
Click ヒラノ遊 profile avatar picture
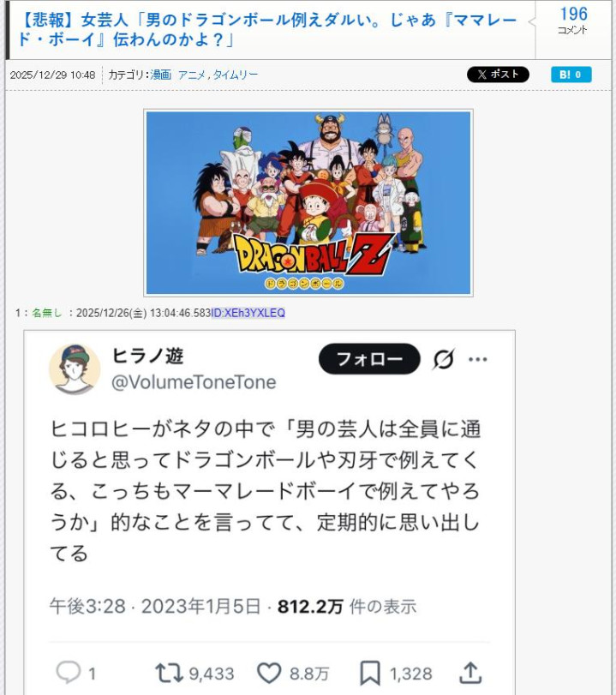[75, 369]
